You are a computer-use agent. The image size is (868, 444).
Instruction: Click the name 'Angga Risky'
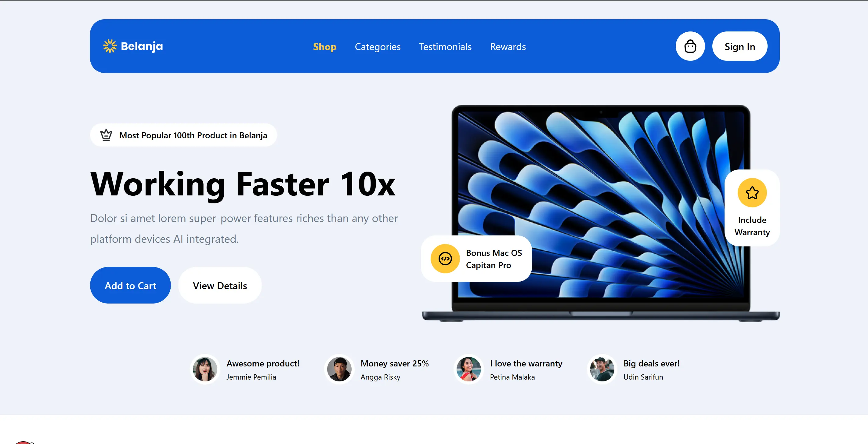(380, 377)
